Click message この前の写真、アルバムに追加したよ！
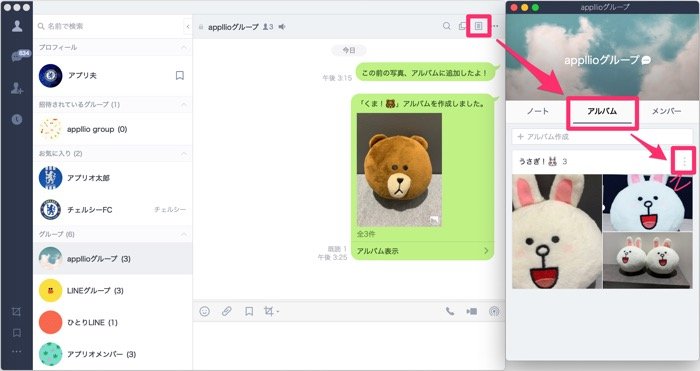The height and width of the screenshot is (371, 700). coord(425,73)
